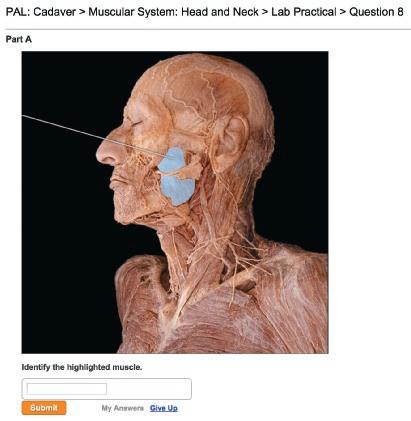The height and width of the screenshot is (421, 411).
Task: Click the "Identify the highlighted muscle" prompt
Action: (x=82, y=367)
